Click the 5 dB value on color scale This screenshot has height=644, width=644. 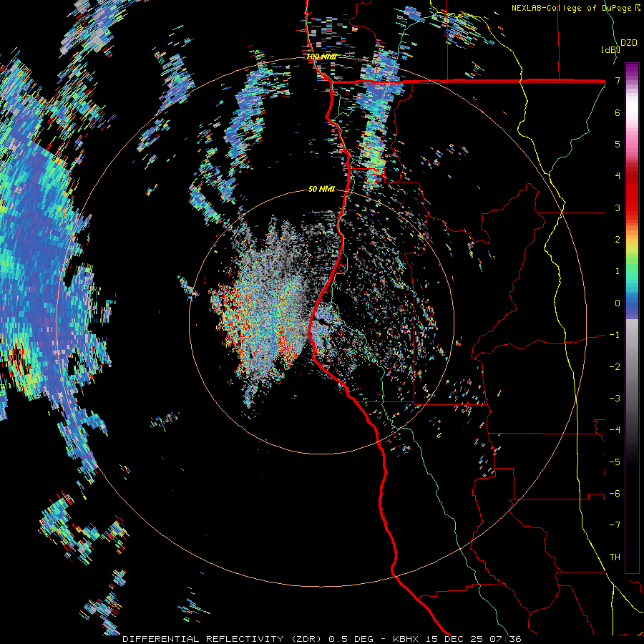pos(618,144)
